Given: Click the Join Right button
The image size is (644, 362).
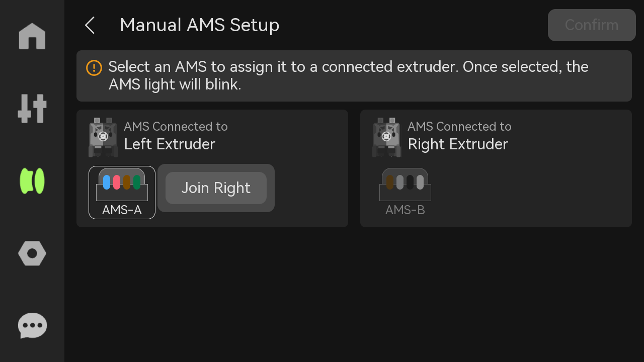Looking at the screenshot, I should (x=216, y=188).
